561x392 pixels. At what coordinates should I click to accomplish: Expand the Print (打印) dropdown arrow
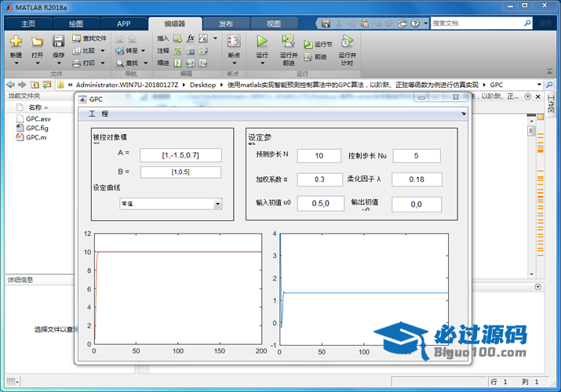[100, 63]
